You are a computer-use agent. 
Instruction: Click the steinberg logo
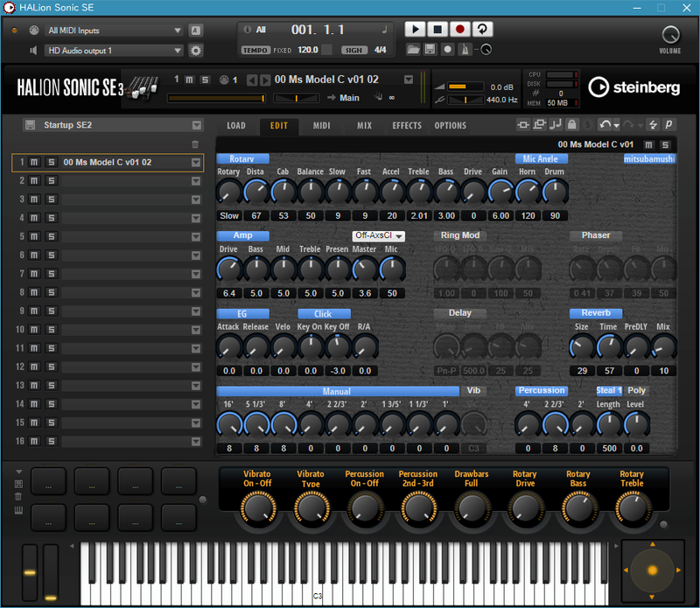point(633,87)
